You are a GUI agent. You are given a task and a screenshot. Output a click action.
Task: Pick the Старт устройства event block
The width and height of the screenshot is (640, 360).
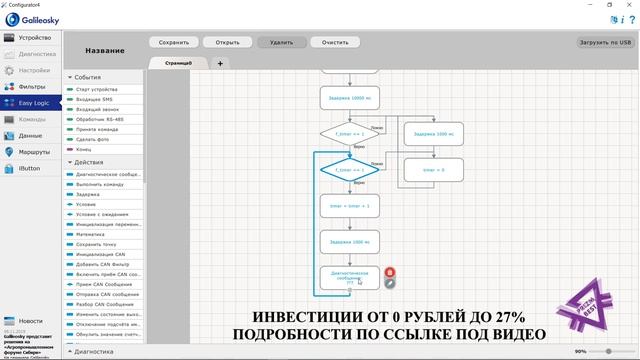pyautogui.click(x=104, y=89)
